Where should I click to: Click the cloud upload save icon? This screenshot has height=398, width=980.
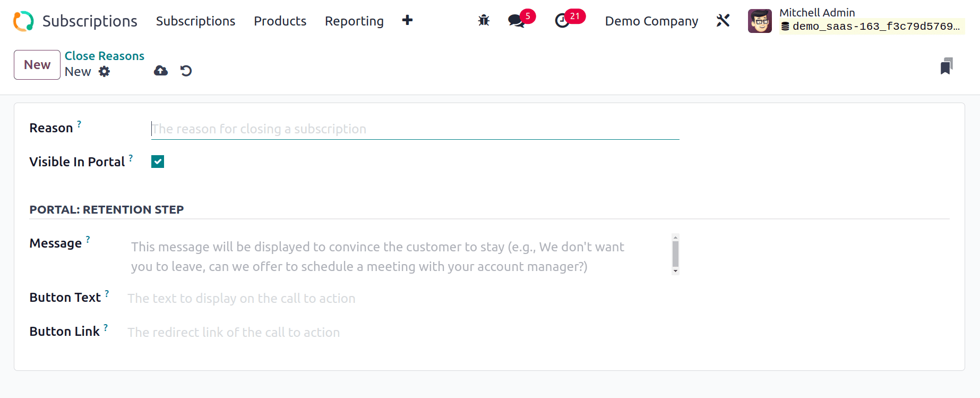[161, 71]
